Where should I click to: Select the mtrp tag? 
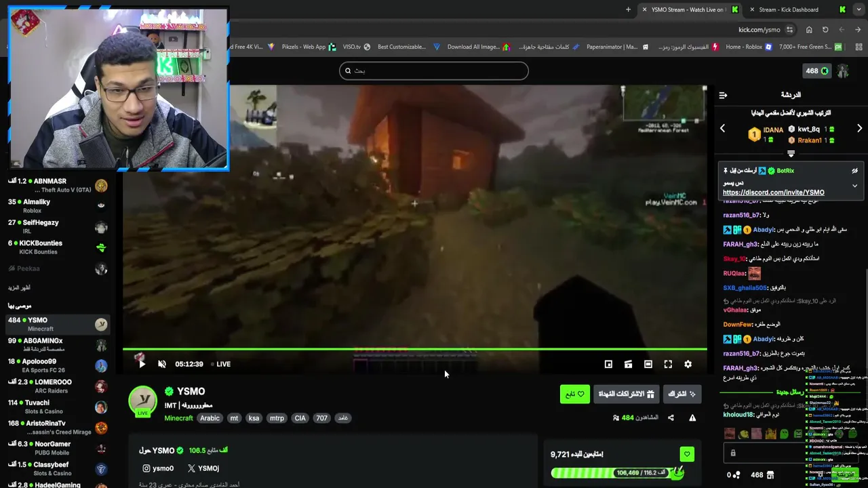277,418
